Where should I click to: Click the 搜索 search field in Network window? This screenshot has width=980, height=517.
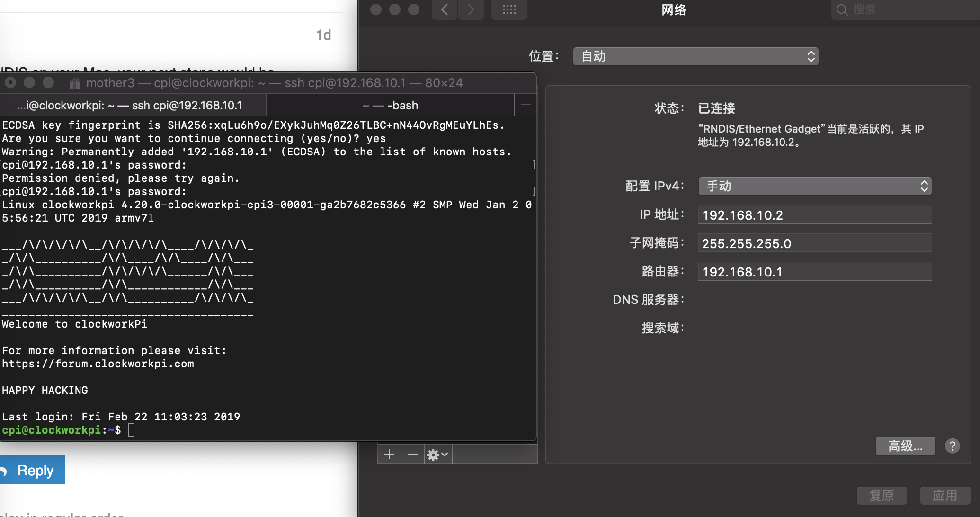pos(900,9)
